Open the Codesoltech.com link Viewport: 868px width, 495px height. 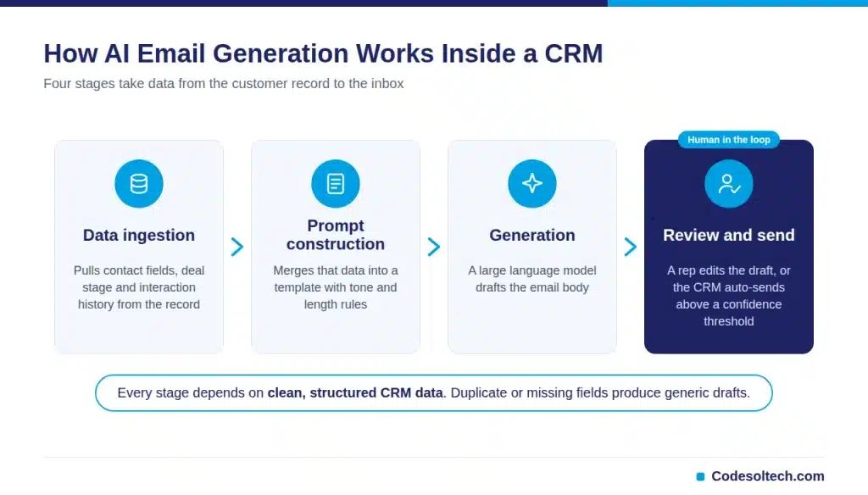coord(768,476)
